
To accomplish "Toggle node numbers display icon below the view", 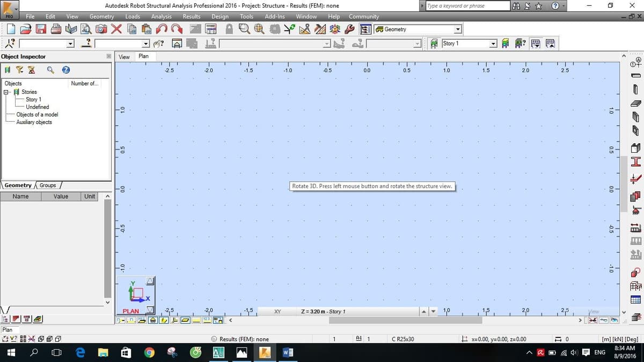I will tap(120, 320).
